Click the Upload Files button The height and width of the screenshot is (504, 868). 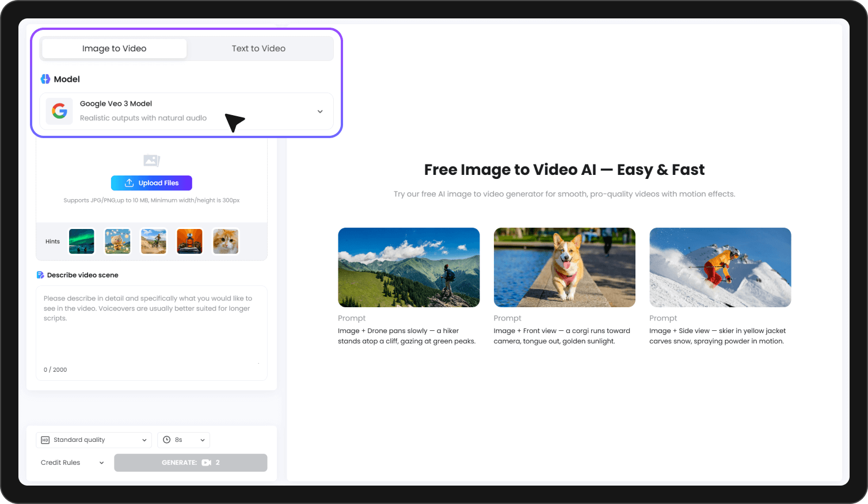151,183
